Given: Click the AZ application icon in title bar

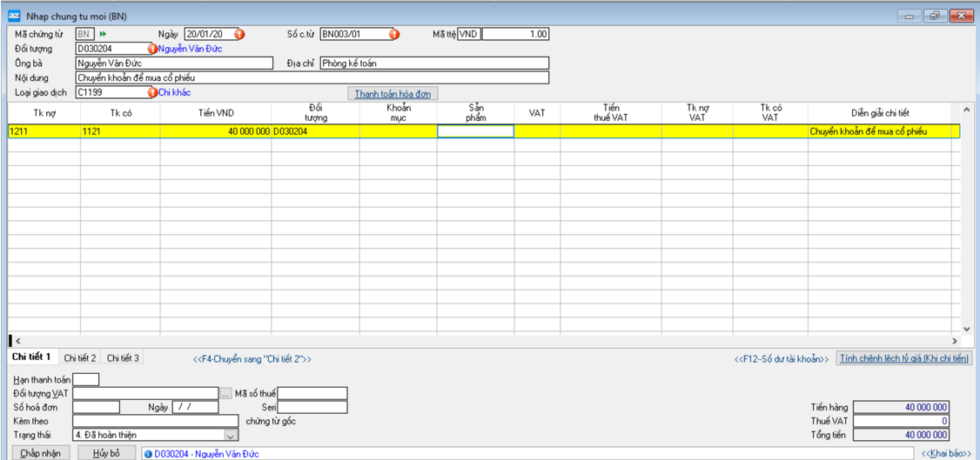Looking at the screenshot, I should click(x=14, y=16).
